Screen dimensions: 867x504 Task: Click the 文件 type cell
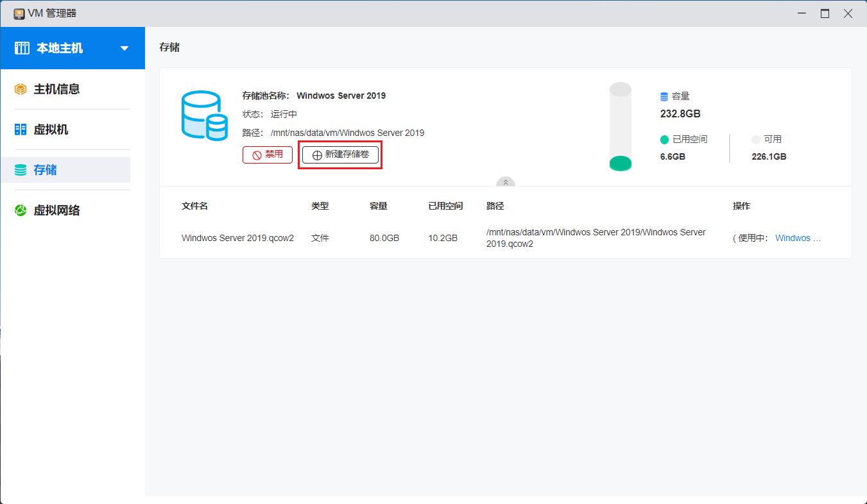pyautogui.click(x=320, y=238)
